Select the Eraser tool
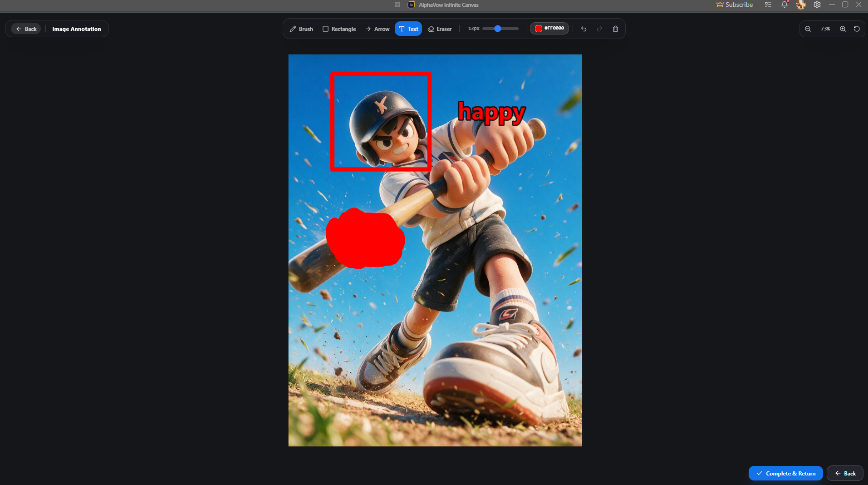The height and width of the screenshot is (485, 868). tap(440, 29)
